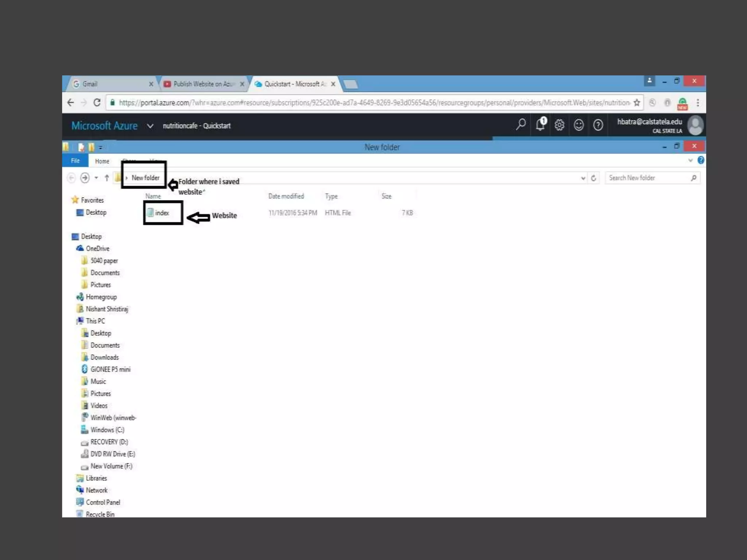Select Downloads under This PC

[104, 357]
